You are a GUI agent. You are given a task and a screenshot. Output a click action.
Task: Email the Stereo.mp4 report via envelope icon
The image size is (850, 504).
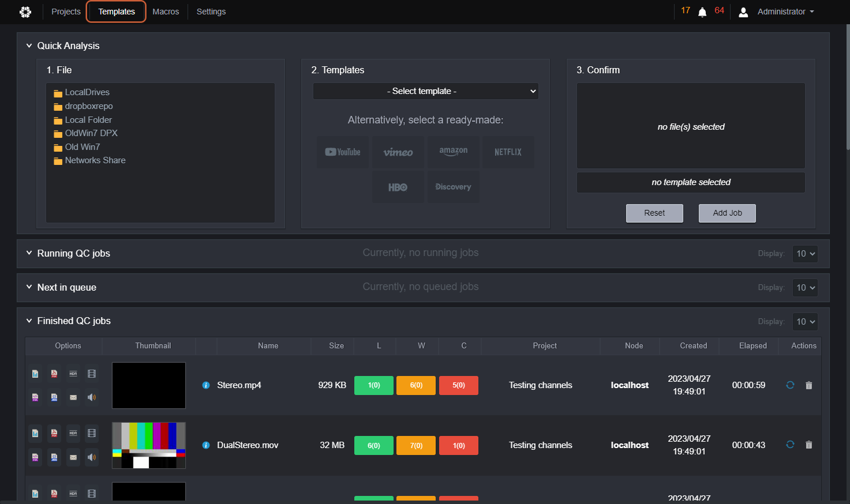(73, 397)
